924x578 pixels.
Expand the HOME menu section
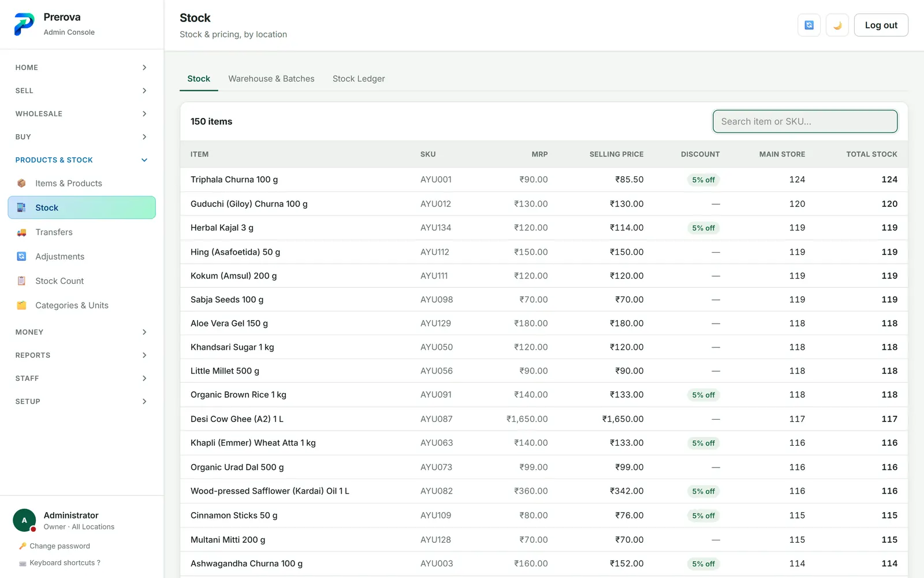[81, 68]
